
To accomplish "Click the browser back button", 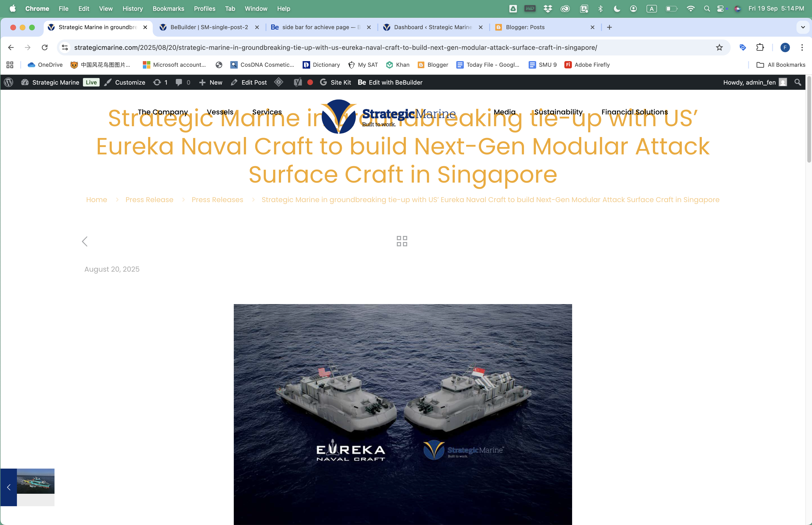I will point(11,47).
